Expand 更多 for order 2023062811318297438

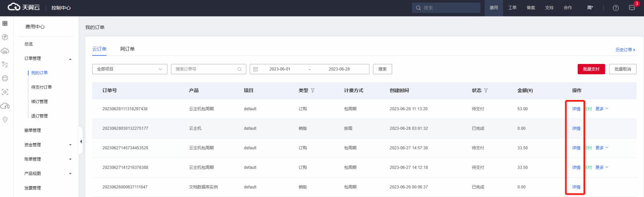[x=602, y=109]
